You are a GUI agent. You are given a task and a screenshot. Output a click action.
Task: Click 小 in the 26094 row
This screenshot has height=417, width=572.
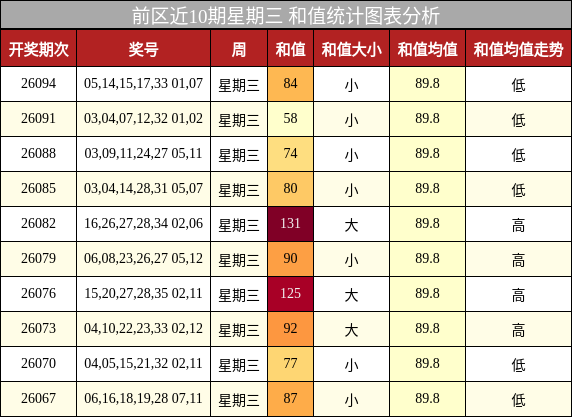tap(351, 85)
